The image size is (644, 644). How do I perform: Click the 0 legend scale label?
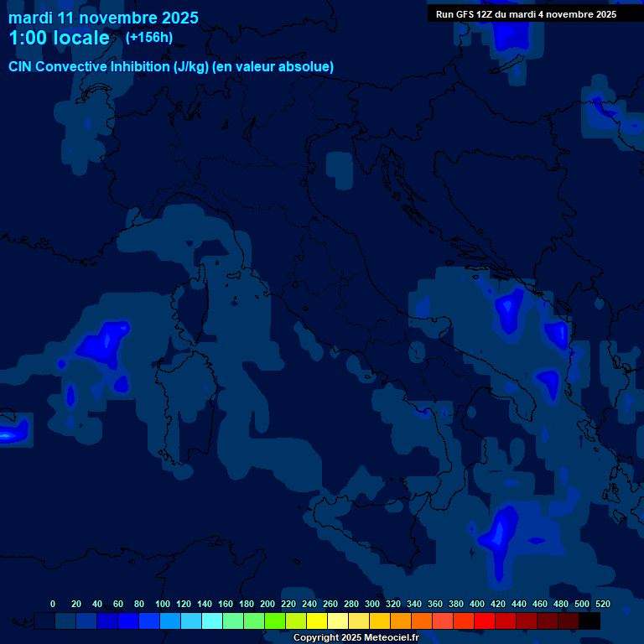tap(53, 604)
